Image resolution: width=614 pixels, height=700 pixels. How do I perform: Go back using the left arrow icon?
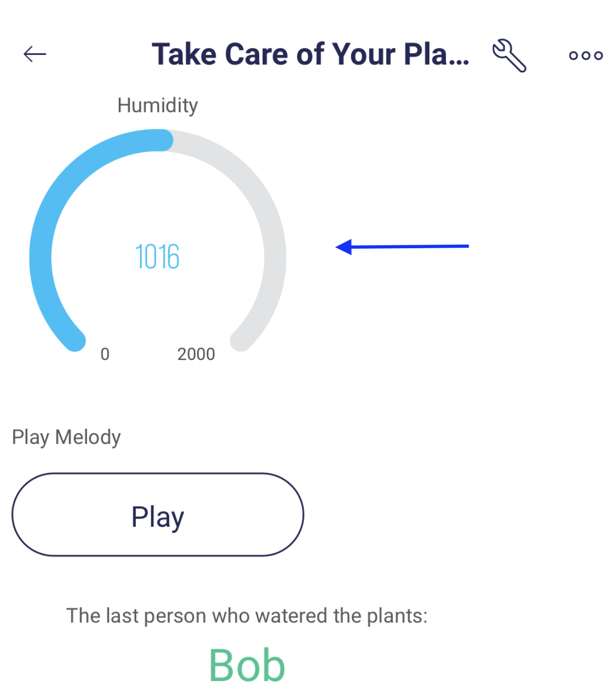[x=35, y=54]
